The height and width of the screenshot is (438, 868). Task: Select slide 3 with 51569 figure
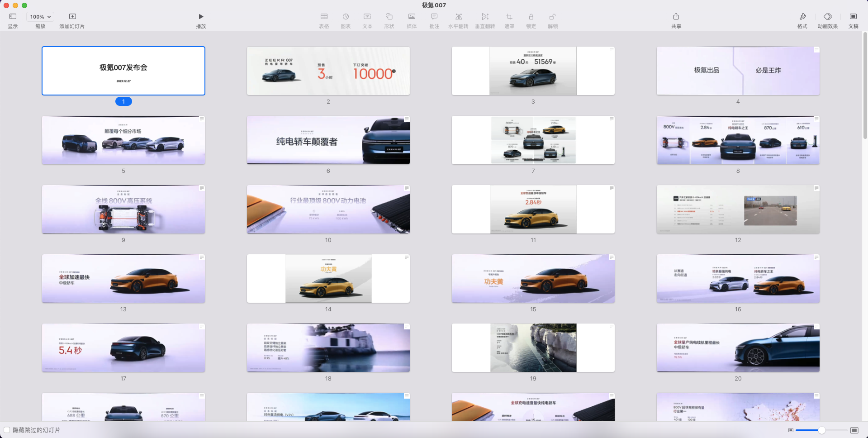533,71
